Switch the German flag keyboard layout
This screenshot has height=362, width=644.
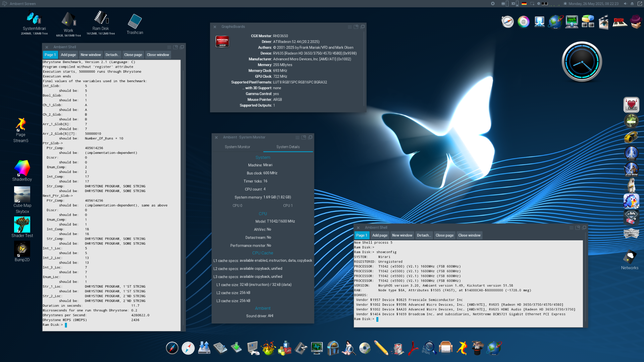(524, 4)
